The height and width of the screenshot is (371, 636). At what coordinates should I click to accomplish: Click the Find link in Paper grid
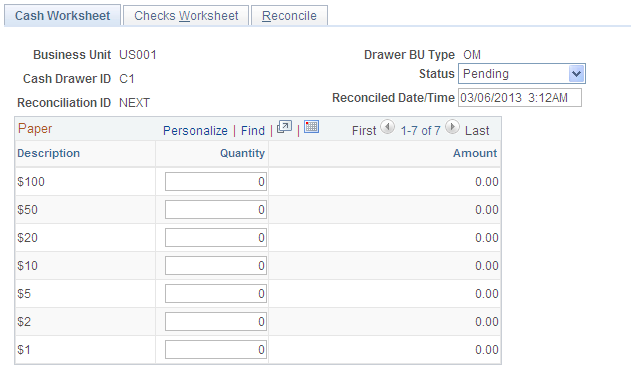[253, 131]
